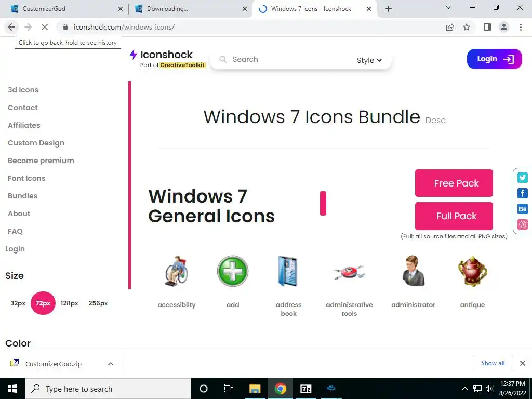Open the Chrome profile avatar

point(504,27)
